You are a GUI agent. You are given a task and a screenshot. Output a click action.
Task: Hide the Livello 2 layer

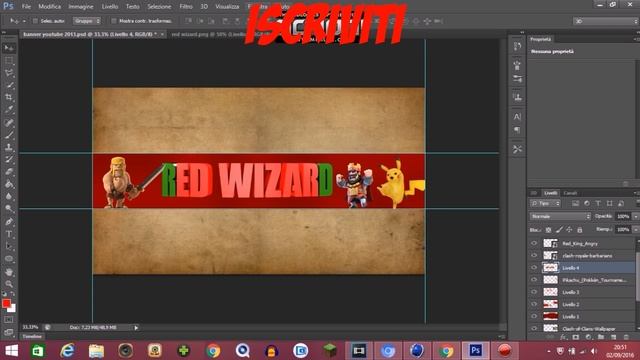click(534, 304)
